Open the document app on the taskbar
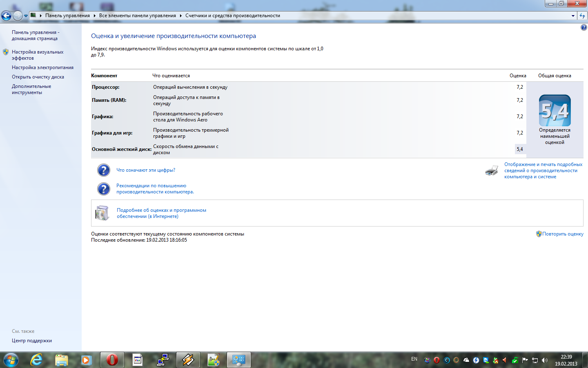 click(138, 360)
